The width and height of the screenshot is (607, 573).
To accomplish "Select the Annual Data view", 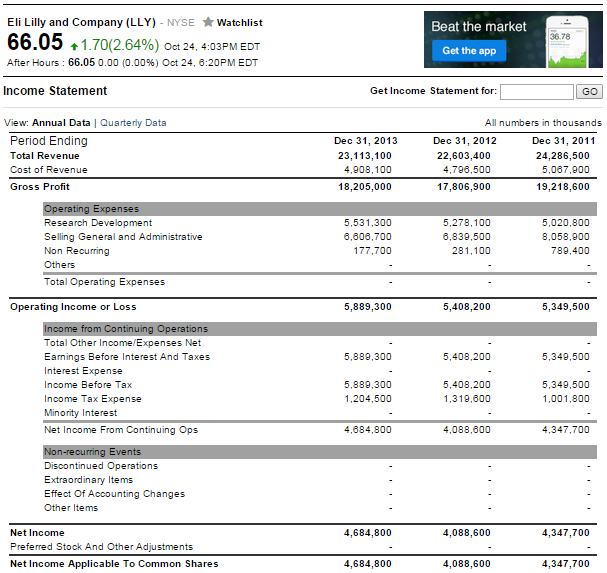I will tap(61, 123).
